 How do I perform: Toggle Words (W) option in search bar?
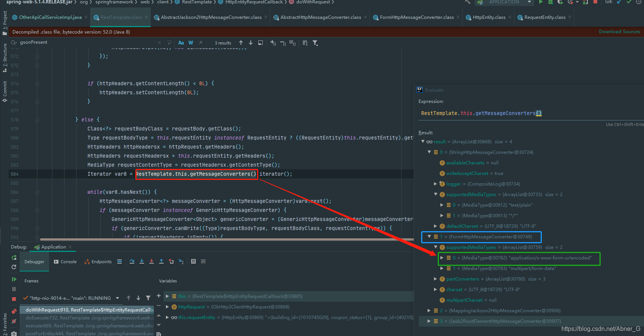click(191, 43)
